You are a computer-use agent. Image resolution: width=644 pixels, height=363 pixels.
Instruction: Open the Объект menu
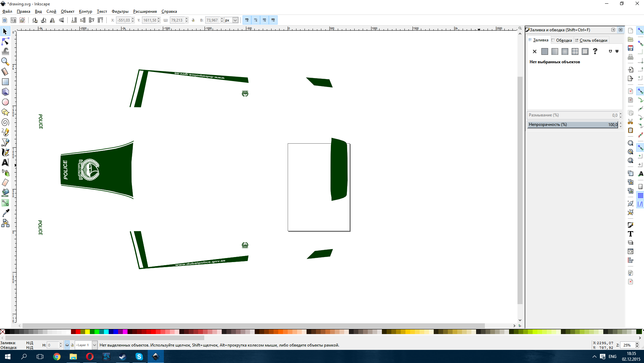67,11
